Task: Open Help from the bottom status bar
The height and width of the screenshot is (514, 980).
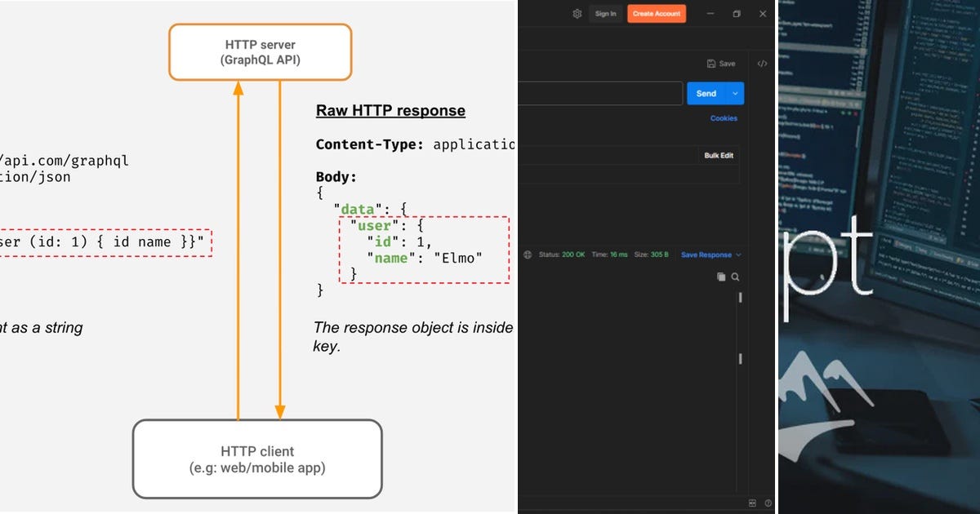Action: (x=768, y=503)
